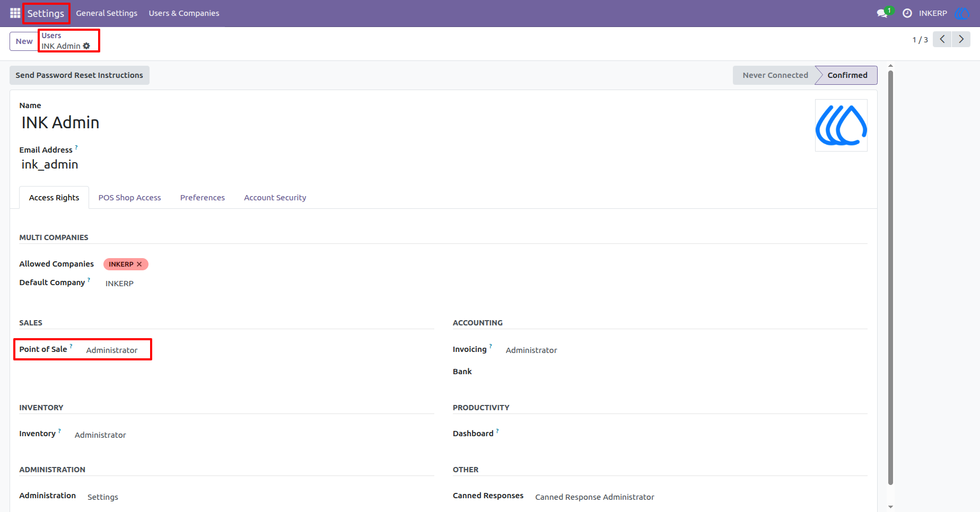Switch to Account Security tab
This screenshot has height=512, width=980.
point(275,198)
